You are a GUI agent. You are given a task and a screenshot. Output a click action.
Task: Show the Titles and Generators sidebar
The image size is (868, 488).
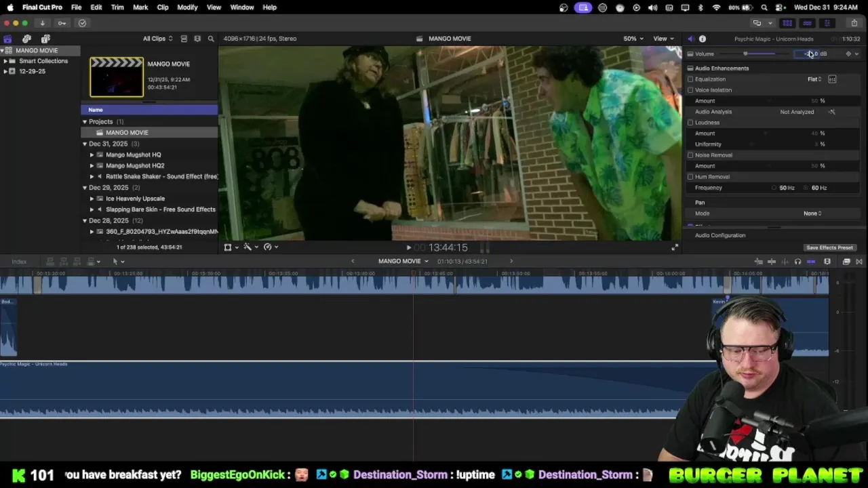[45, 39]
